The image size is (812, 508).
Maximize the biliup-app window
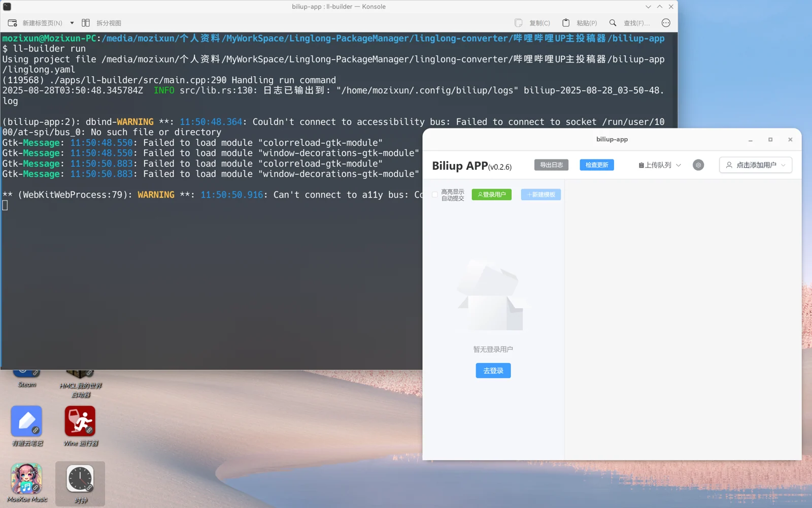pyautogui.click(x=770, y=140)
